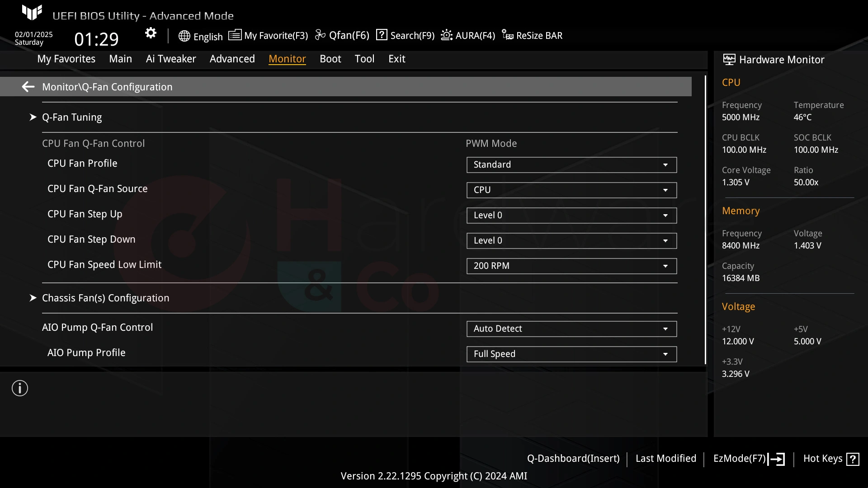Switch to the Advanced tab

(232, 59)
